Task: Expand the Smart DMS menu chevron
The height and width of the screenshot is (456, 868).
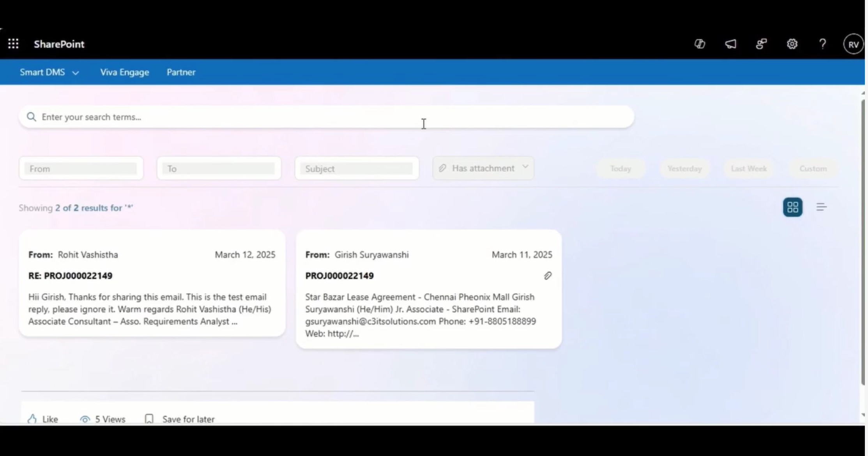Action: (x=76, y=73)
